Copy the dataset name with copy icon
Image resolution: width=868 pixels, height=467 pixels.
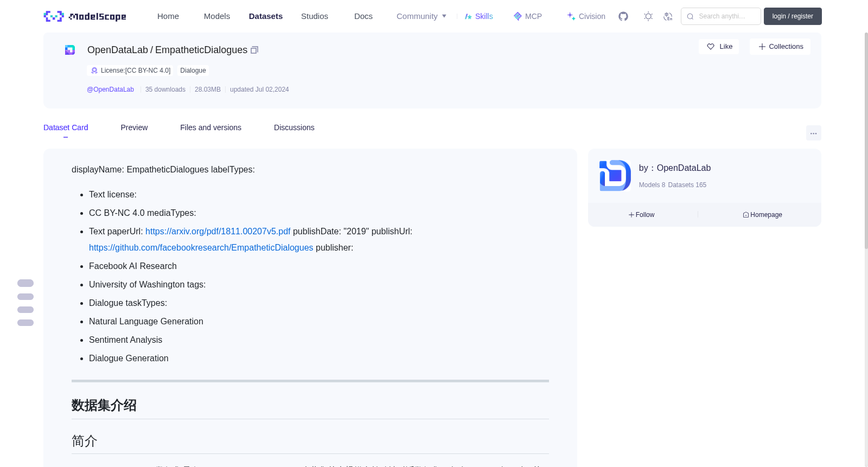(254, 50)
